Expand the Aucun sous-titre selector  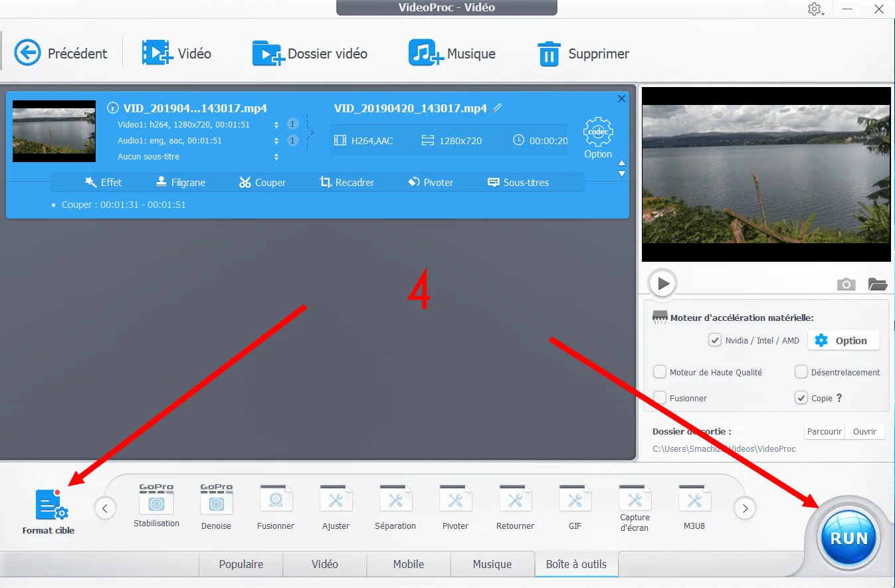[x=276, y=157]
